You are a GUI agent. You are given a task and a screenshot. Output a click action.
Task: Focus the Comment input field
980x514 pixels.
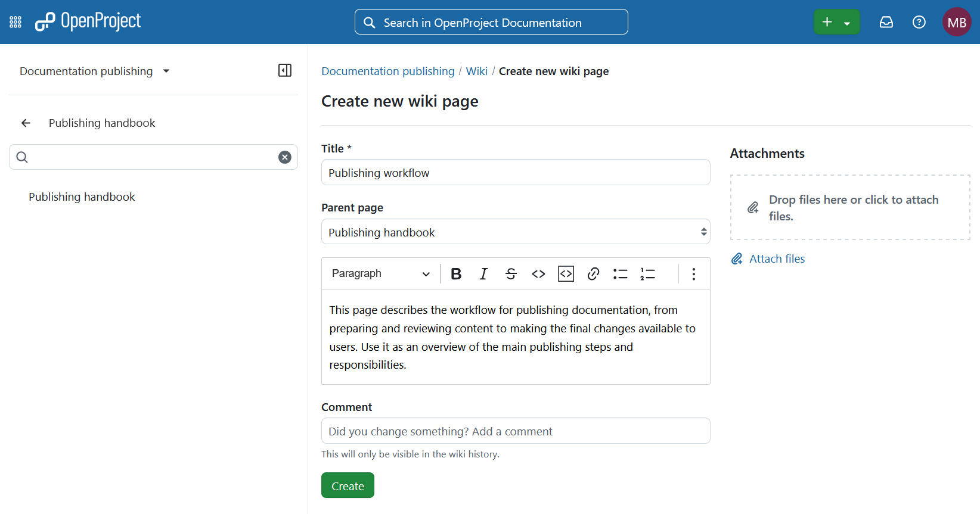tap(516, 431)
